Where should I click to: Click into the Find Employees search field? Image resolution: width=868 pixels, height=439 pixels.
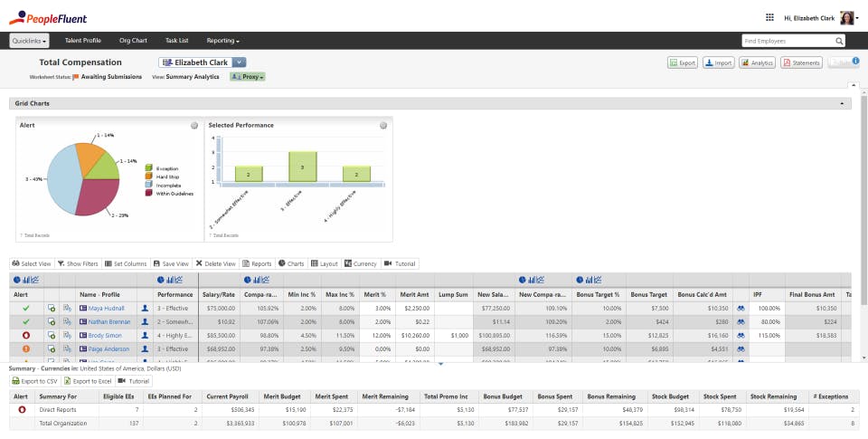(788, 41)
